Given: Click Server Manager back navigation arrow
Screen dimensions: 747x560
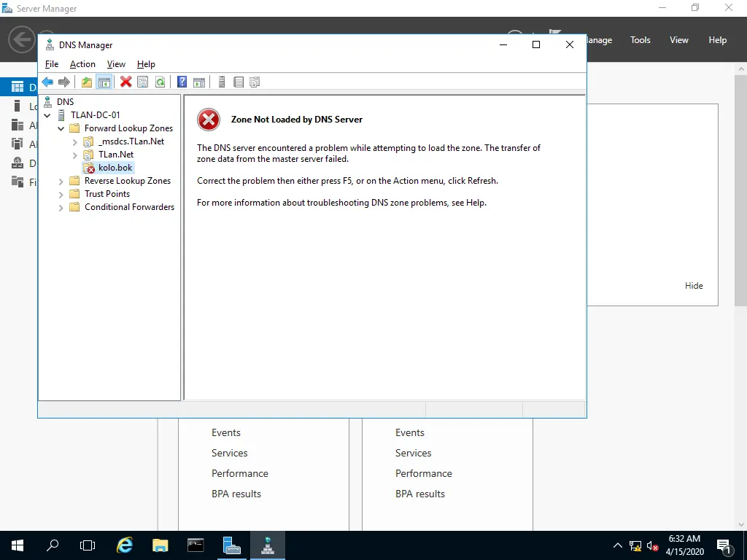Looking at the screenshot, I should pyautogui.click(x=22, y=39).
